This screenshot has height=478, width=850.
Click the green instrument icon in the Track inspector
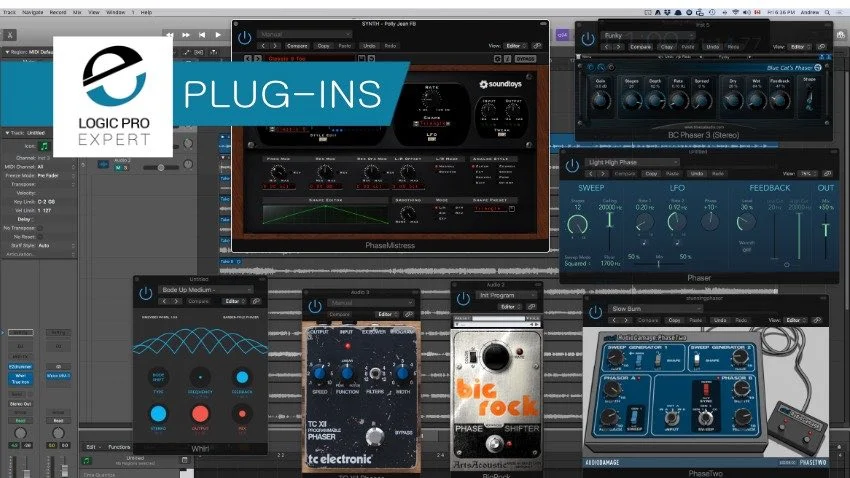(44, 146)
